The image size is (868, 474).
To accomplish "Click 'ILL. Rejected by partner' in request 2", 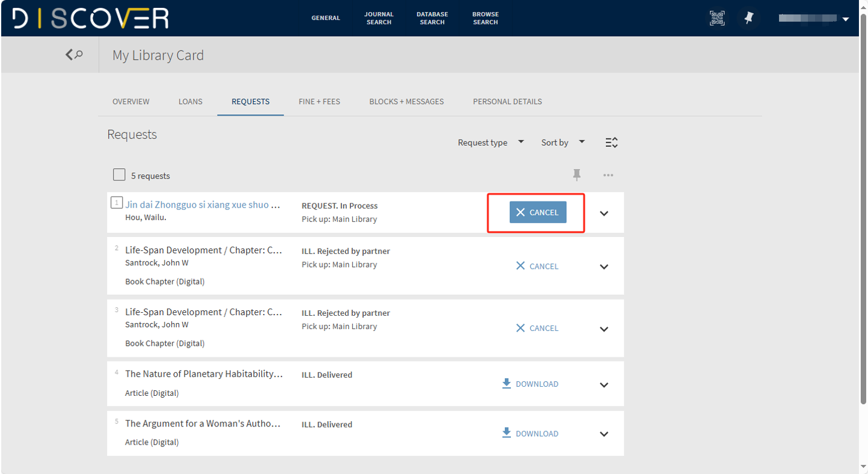I will (x=346, y=251).
